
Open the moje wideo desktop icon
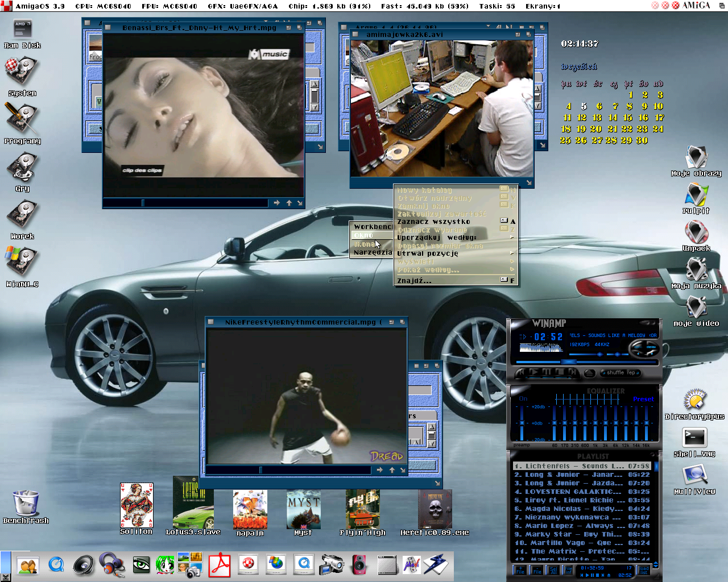[696, 311]
